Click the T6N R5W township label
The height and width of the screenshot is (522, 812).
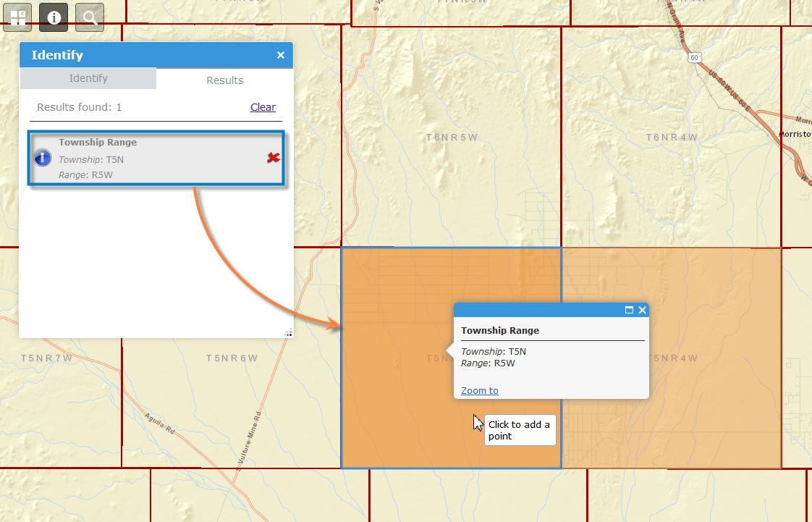452,138
